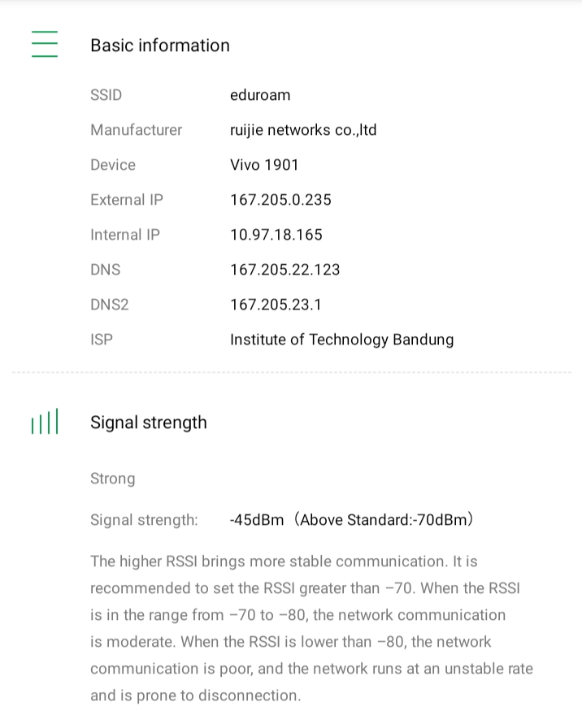Select the Basic information heading
The image size is (582, 728).
click(x=160, y=45)
